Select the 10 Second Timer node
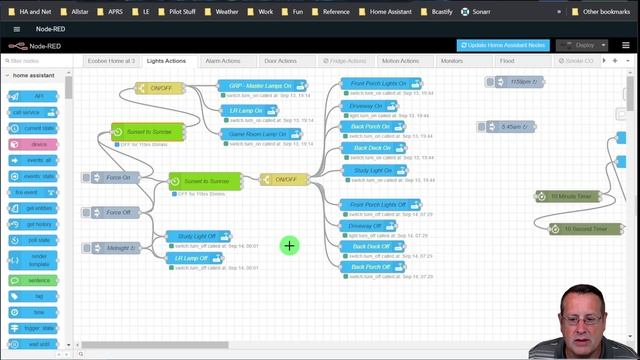The width and height of the screenshot is (640, 360). (586, 229)
